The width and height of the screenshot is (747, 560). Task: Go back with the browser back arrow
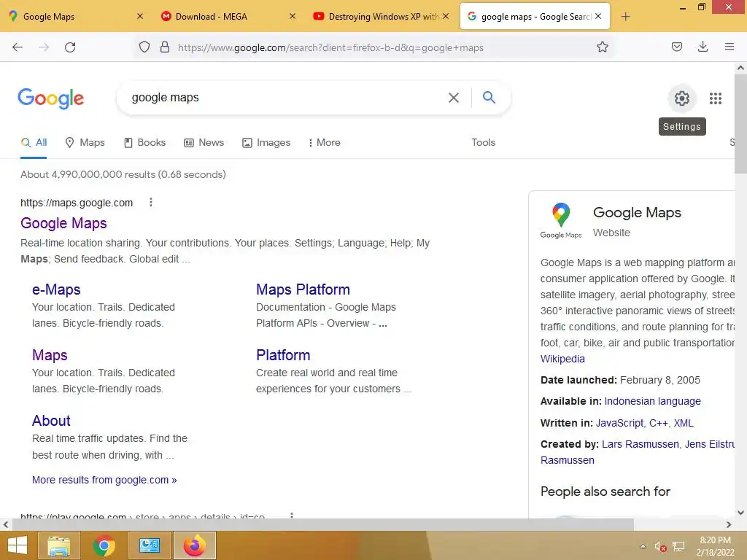point(18,47)
